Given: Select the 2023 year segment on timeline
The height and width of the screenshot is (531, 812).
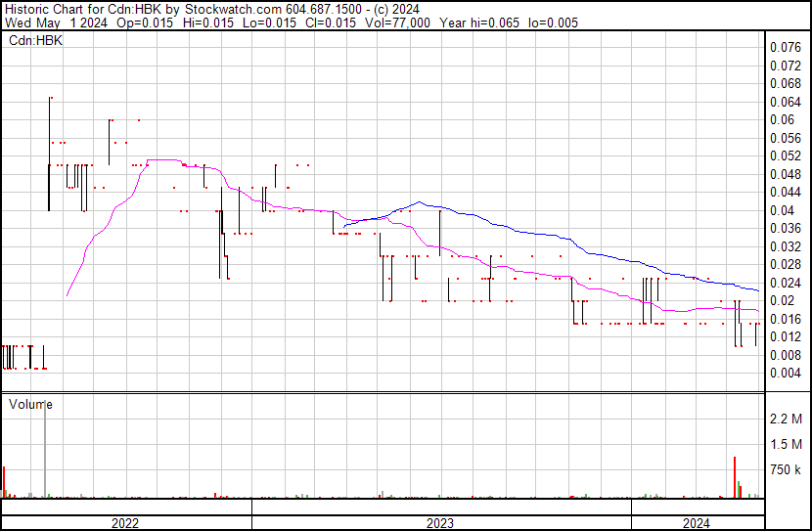Looking at the screenshot, I should point(441,522).
